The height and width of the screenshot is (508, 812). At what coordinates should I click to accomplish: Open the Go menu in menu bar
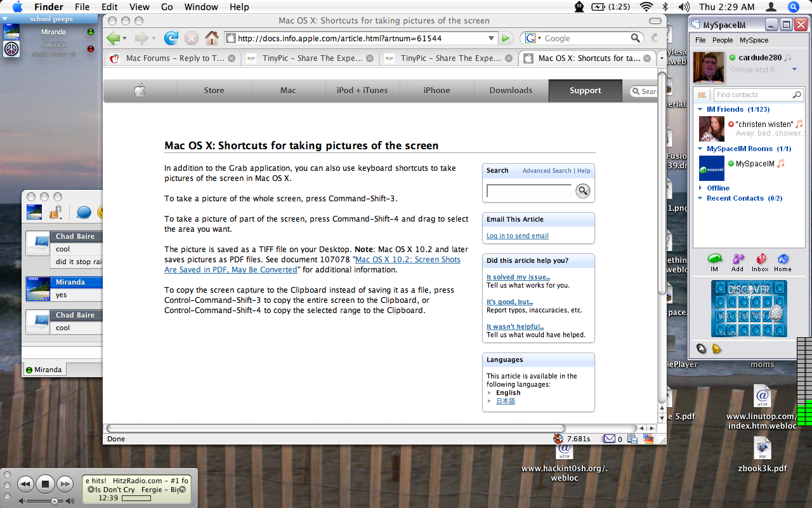[x=167, y=7]
